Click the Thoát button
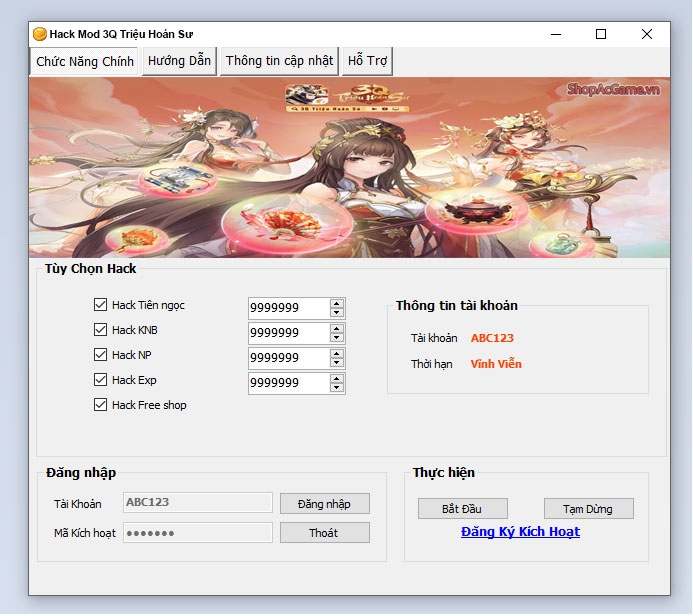The width and height of the screenshot is (693, 616). click(x=325, y=533)
